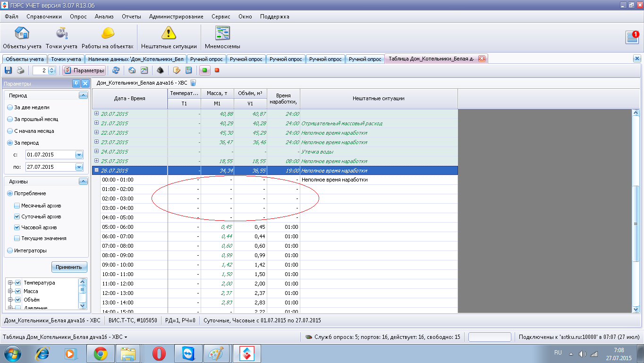Enable Месячный архив checkbox
This screenshot has width=644, height=363.
(17, 206)
